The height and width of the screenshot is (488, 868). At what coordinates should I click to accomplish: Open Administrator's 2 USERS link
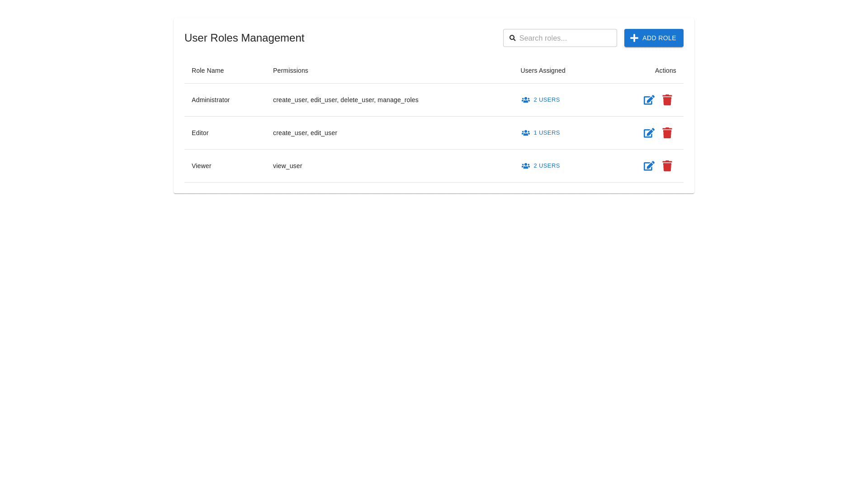click(x=546, y=100)
